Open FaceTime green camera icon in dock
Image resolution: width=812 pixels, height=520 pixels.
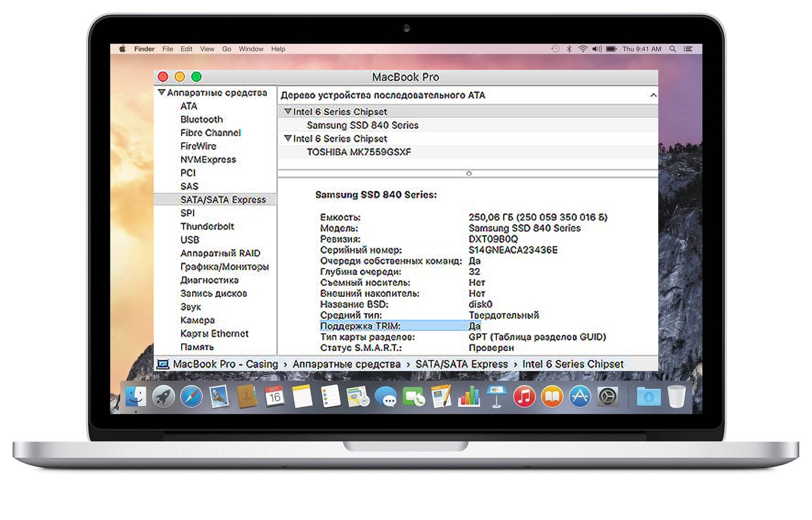click(x=414, y=397)
